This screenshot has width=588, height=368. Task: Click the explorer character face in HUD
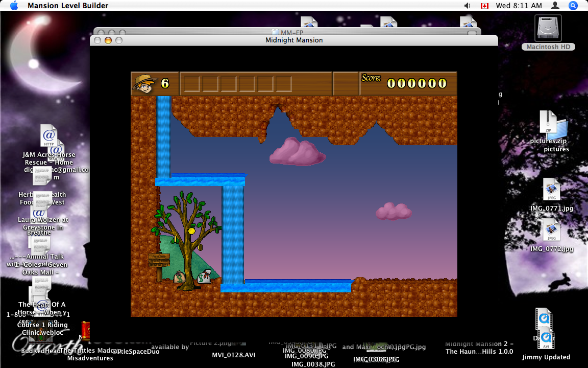[144, 83]
